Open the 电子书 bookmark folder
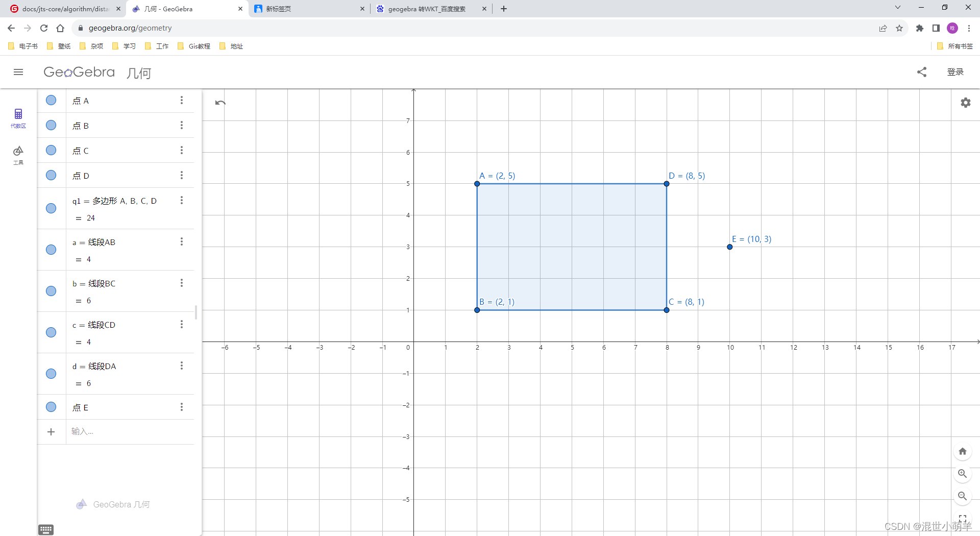Viewport: 980px width, 536px height. point(23,46)
